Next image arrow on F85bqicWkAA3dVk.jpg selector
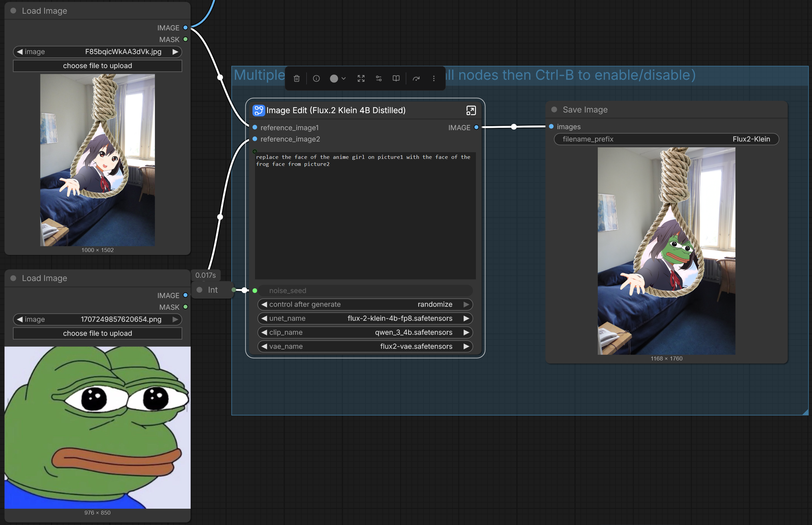Screen dimensions: 812x525 pos(175,51)
